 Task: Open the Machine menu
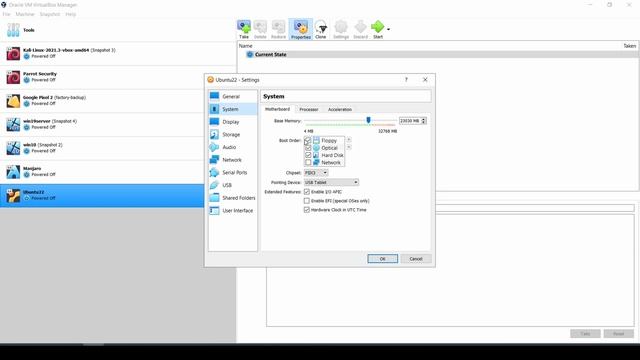point(25,14)
